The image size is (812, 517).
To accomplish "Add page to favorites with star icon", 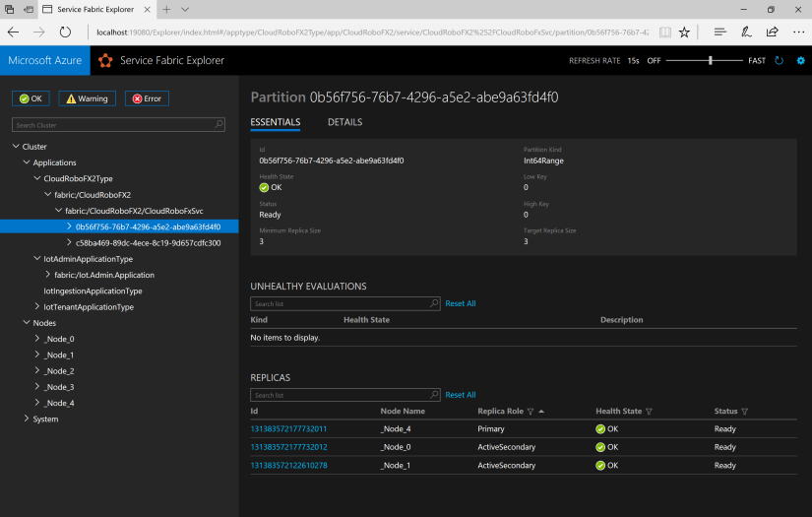I will 684,32.
